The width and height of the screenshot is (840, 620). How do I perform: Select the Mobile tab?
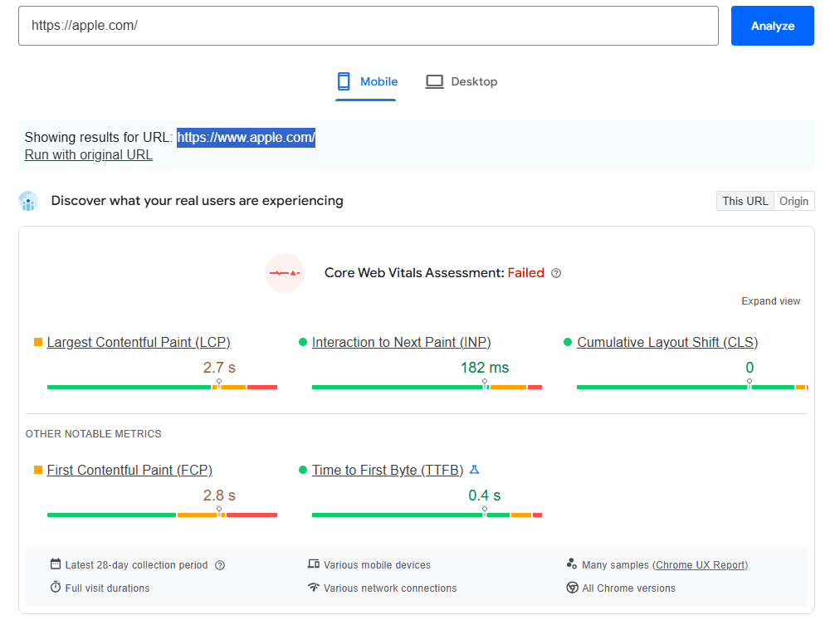tap(366, 81)
